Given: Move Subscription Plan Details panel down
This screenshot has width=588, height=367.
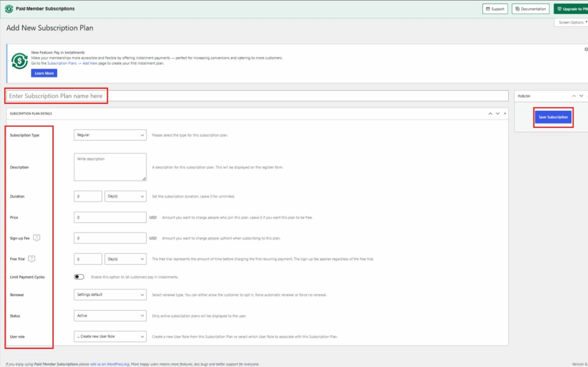Looking at the screenshot, I should pos(498,114).
